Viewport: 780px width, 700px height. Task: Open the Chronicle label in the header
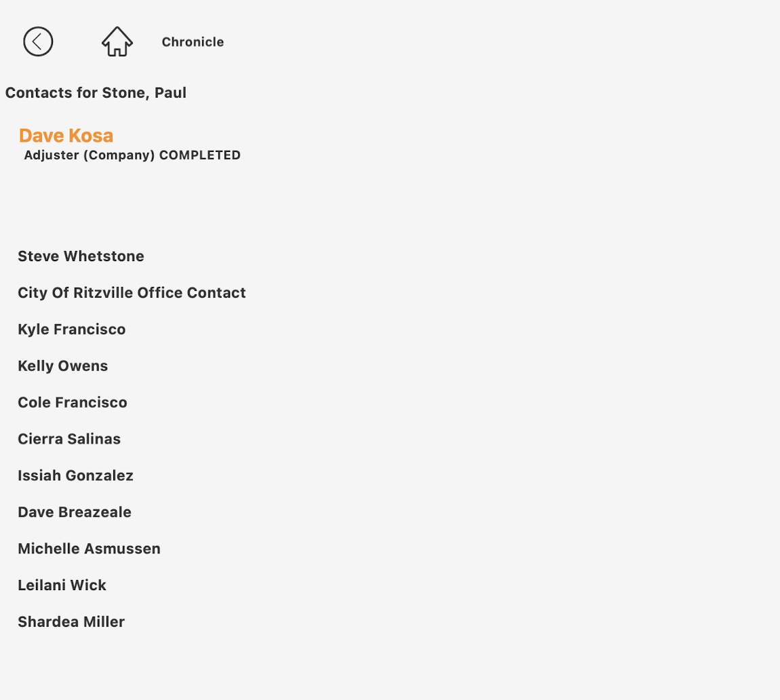click(193, 42)
